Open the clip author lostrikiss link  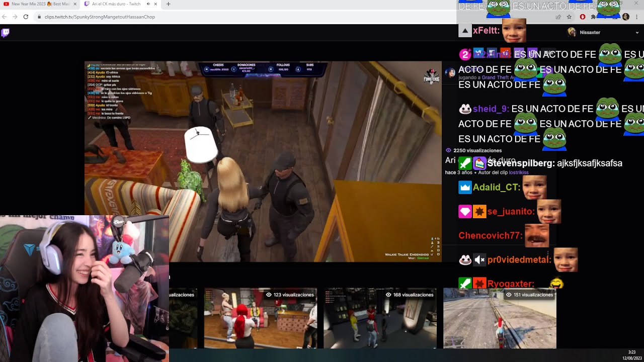pos(519,172)
